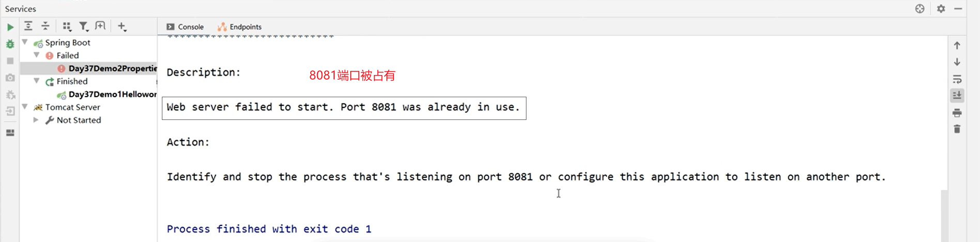Viewport: 980px width, 242px height.
Task: Open Services panel settings gear
Action: [941, 9]
